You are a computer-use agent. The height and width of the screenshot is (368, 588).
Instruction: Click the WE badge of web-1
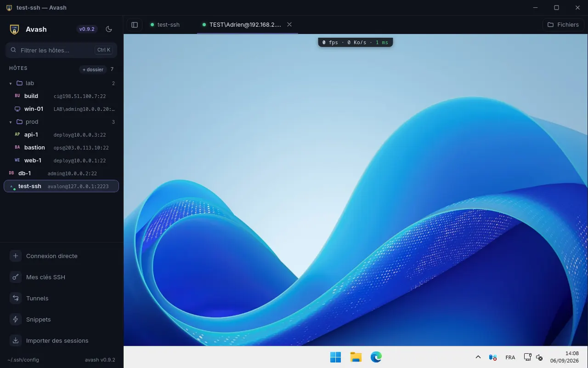17,161
